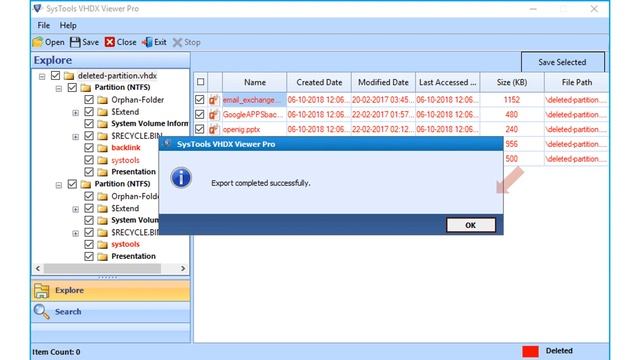The image size is (640, 360).
Task: Select the Orphan-Folder under first partition
Action: pyautogui.click(x=138, y=100)
